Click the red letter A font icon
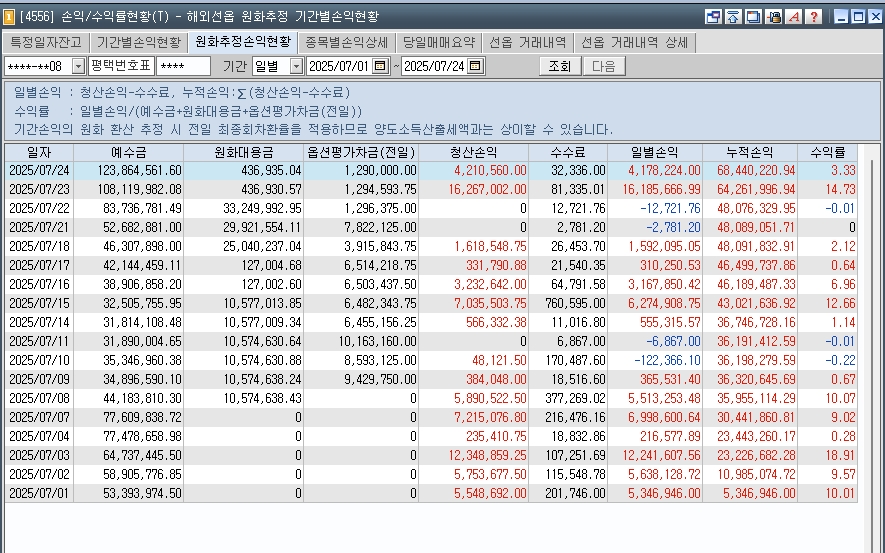The image size is (885, 553). click(794, 16)
